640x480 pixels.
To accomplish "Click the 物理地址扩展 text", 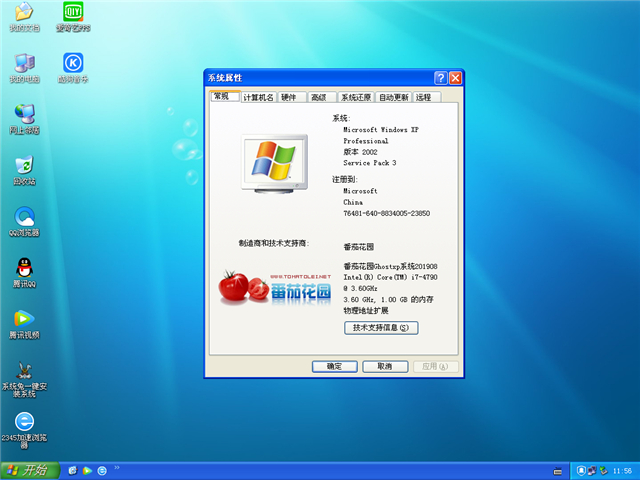I will click(x=366, y=311).
